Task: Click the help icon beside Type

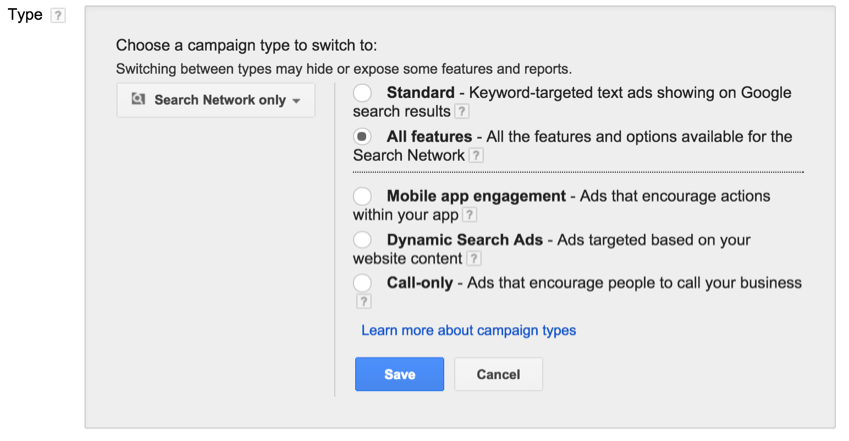Action: click(57, 15)
